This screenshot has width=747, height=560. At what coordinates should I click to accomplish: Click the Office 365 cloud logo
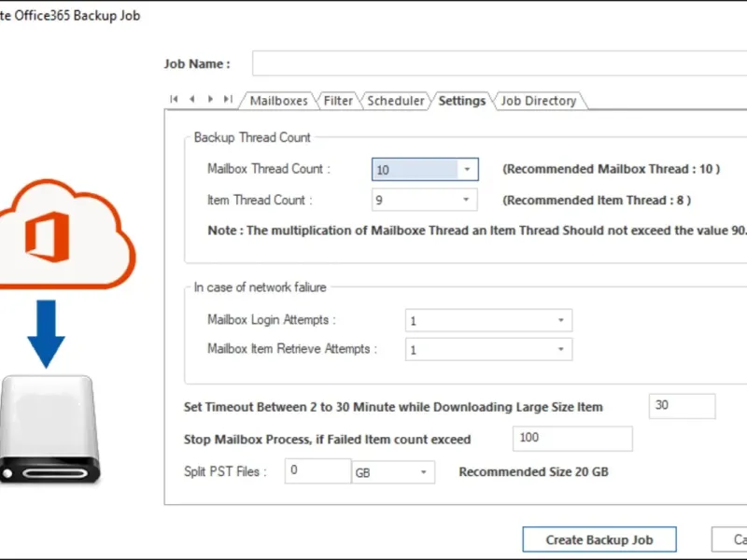pos(65,234)
